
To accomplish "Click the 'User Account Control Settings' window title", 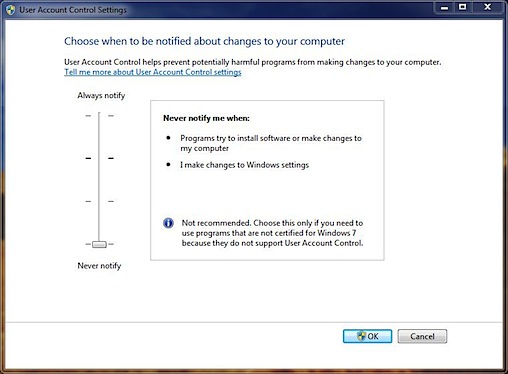I will click(73, 10).
